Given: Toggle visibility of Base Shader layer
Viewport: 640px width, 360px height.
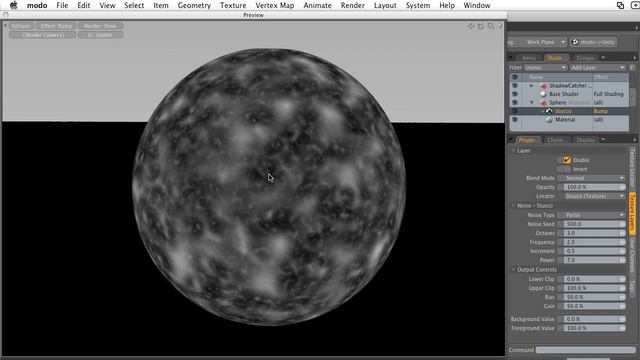Looking at the screenshot, I should click(x=515, y=94).
